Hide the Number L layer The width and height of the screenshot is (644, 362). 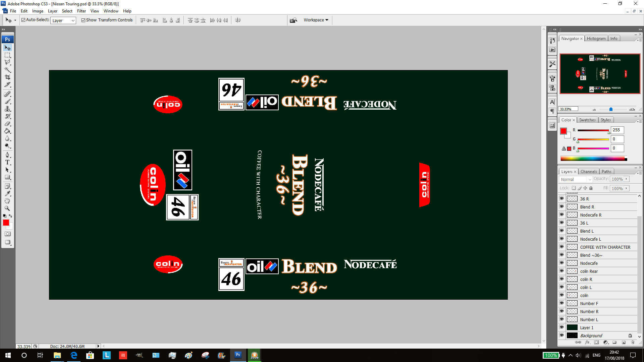point(561,319)
